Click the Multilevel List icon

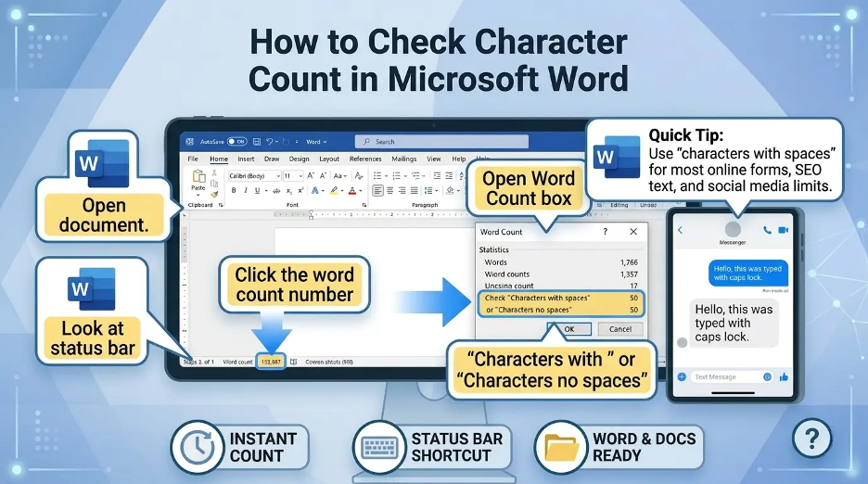(415, 175)
